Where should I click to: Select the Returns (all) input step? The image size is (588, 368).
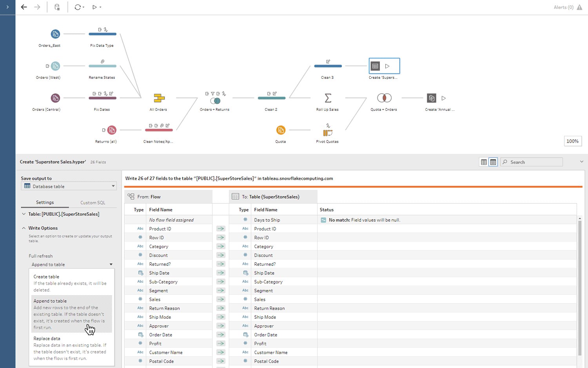[x=112, y=130]
